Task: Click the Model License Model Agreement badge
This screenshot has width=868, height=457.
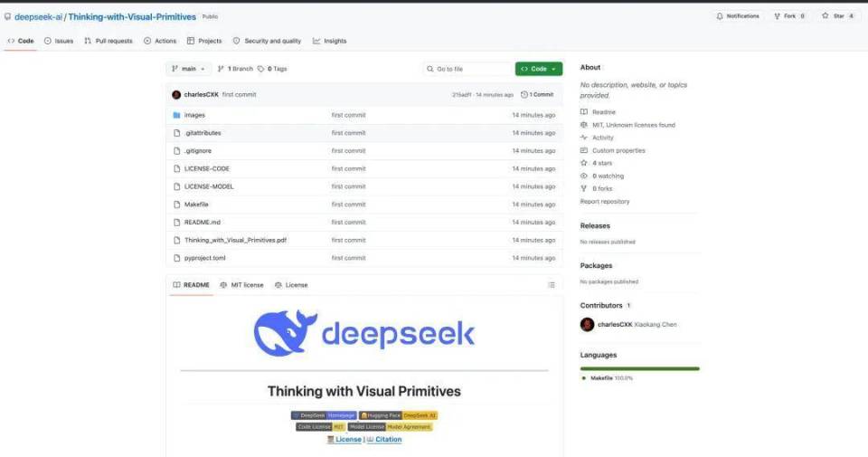Action: tap(390, 427)
